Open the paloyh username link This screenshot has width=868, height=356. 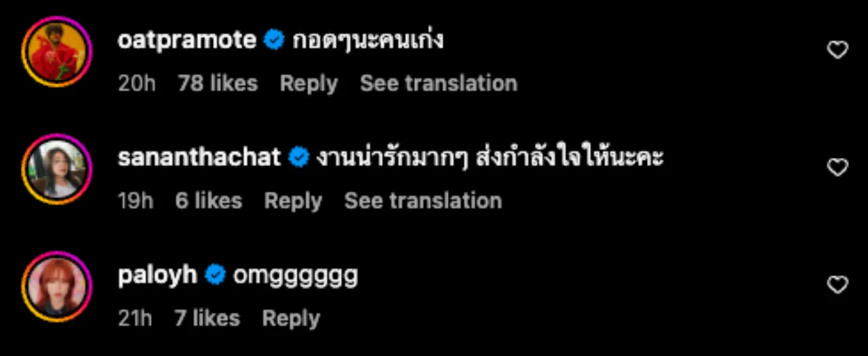click(x=157, y=275)
